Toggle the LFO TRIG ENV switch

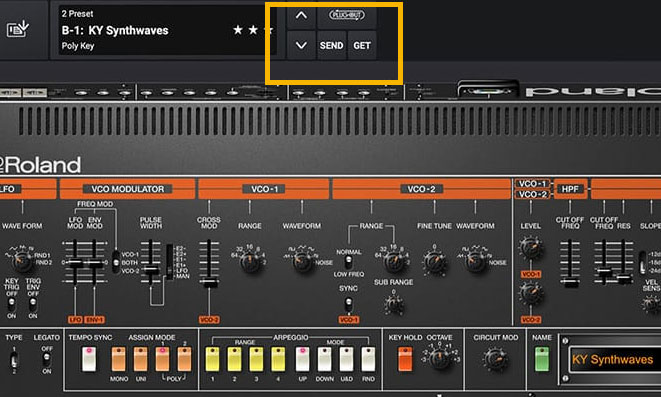(x=33, y=303)
